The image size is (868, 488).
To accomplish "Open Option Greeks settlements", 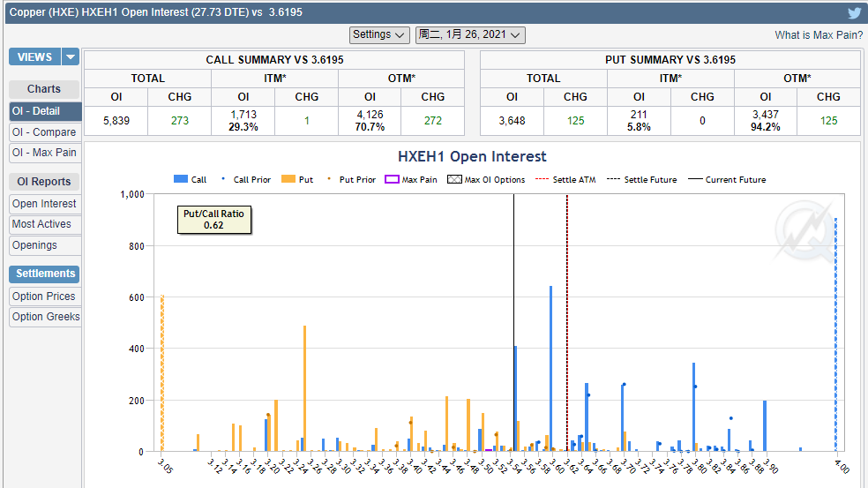I will tap(46, 317).
